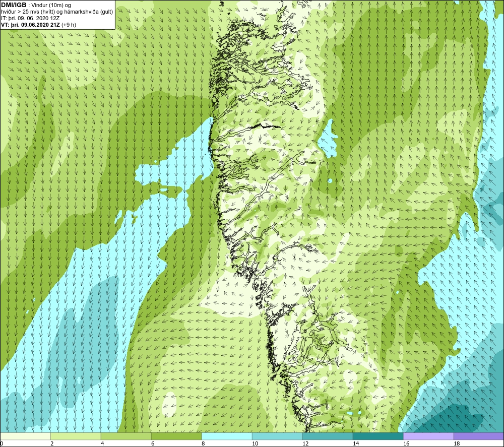504x447 pixels.
Task: Click the '(+9 h)' forecast offset text
Action: tap(69, 25)
